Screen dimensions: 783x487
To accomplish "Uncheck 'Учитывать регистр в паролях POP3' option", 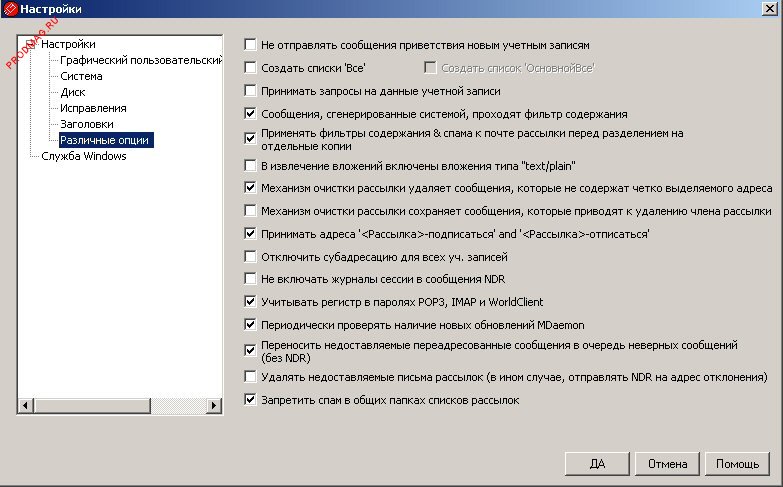I will (x=251, y=301).
